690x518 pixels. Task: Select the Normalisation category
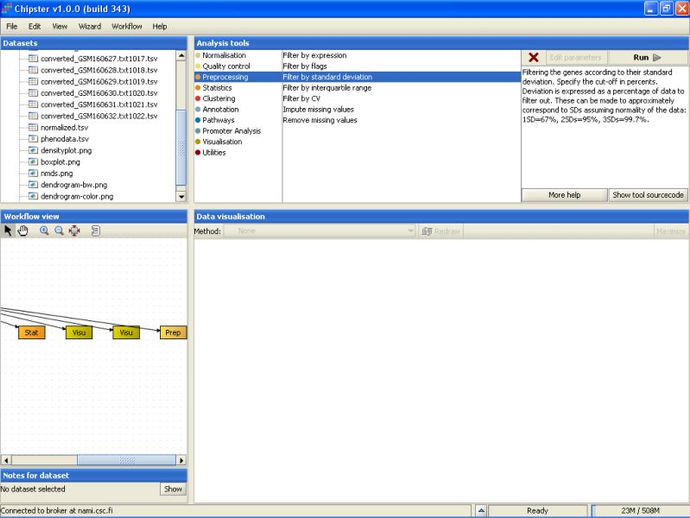tap(224, 55)
